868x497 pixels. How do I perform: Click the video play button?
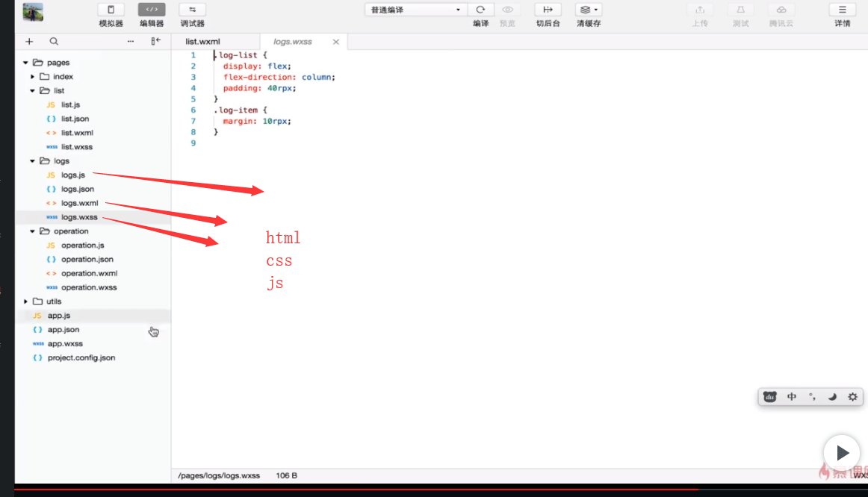click(x=841, y=453)
